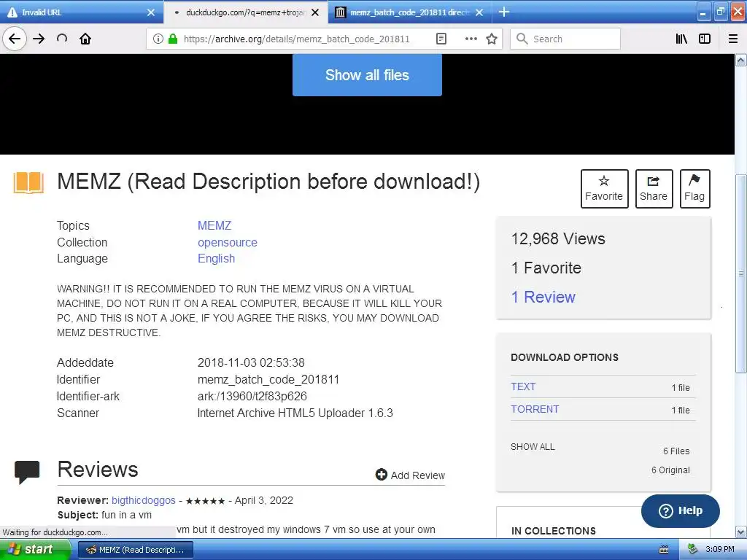Click identifier memz_batch_code_201811 value

click(x=268, y=379)
